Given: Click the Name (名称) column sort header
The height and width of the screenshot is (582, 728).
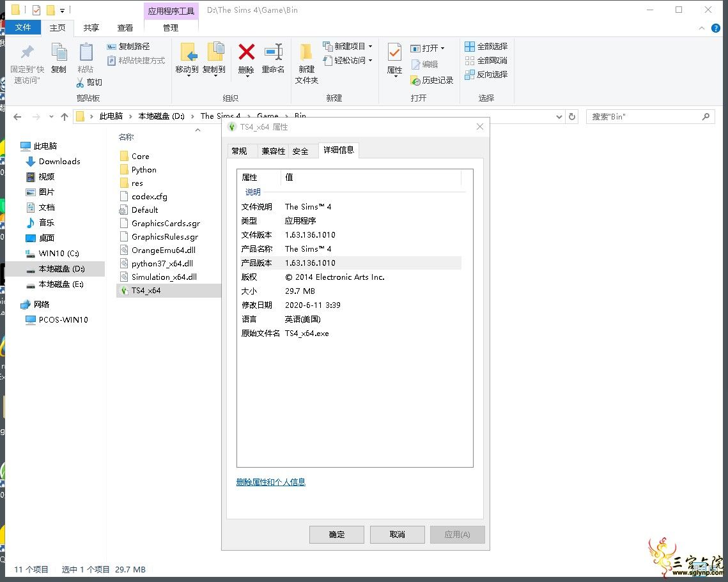Looking at the screenshot, I should point(126,137).
